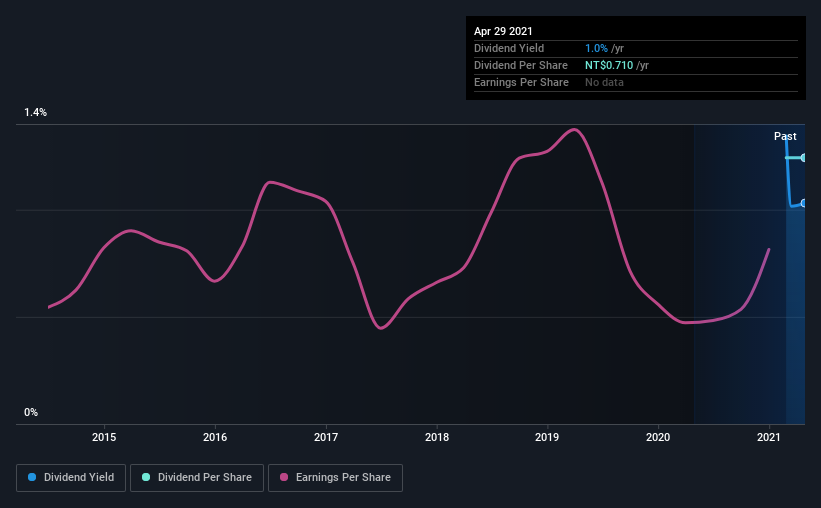The width and height of the screenshot is (821, 508).
Task: Click the NT$0.710 dividend per share value
Action: click(x=609, y=65)
